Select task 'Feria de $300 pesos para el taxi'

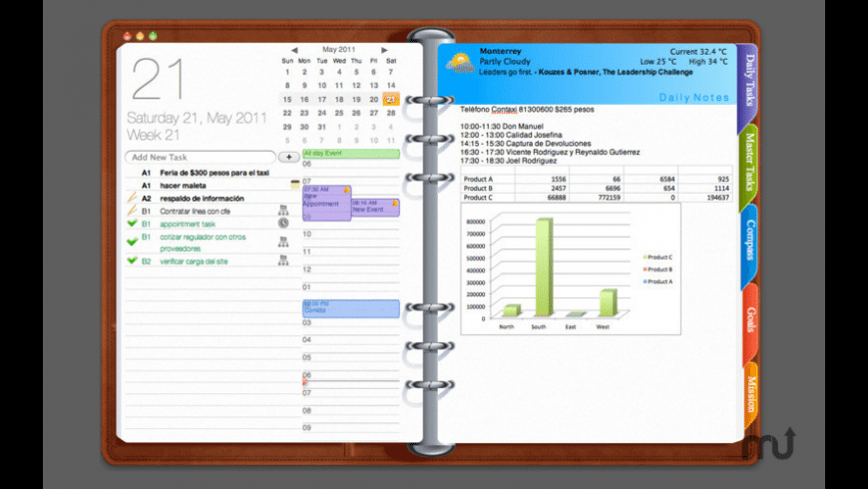pos(215,173)
